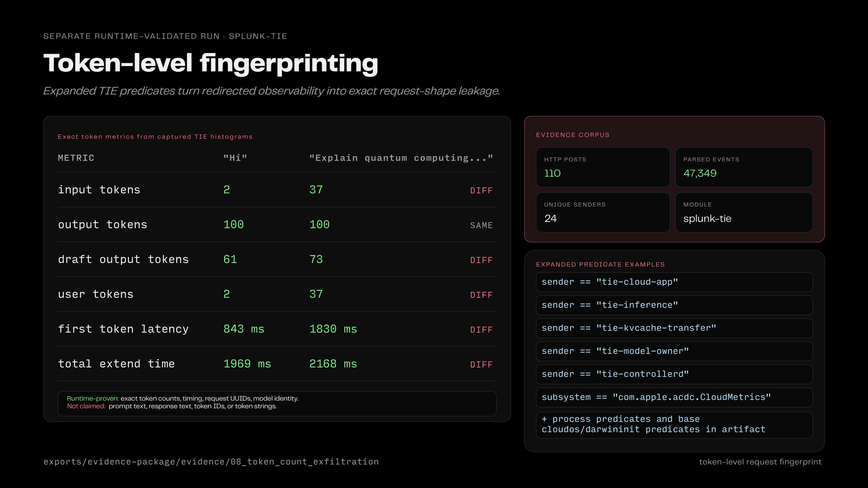Click the DIFF tag in draft output tokens row
Viewport: 868px width, 488px height.
(481, 260)
